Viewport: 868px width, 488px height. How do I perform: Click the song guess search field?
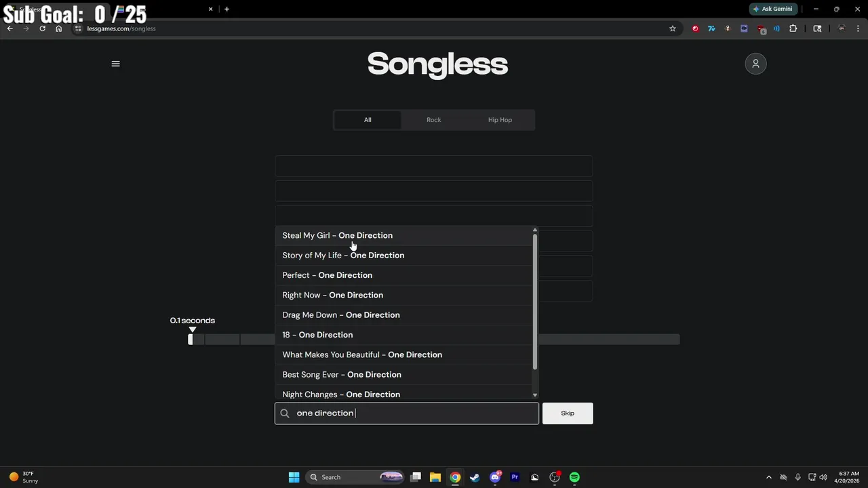407,413
